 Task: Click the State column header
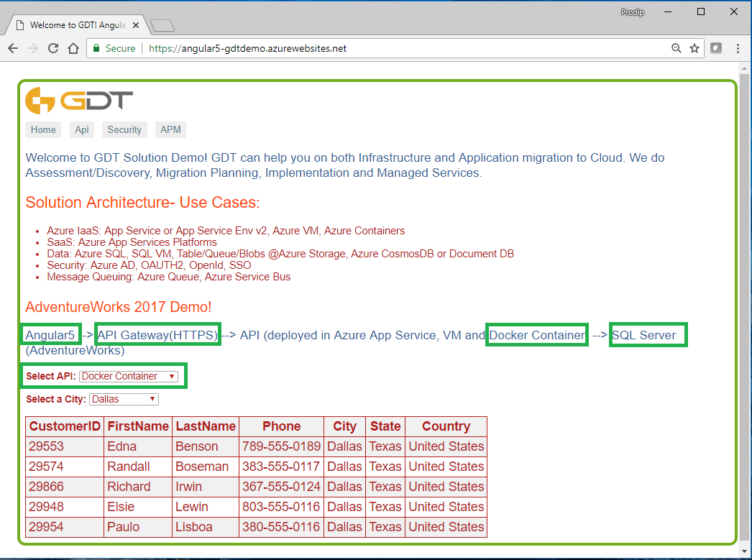385,427
